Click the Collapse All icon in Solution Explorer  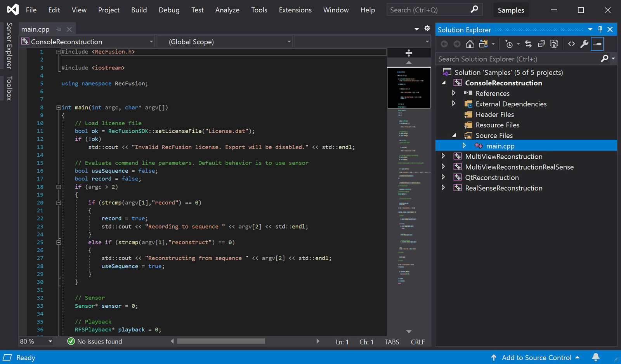pos(541,44)
